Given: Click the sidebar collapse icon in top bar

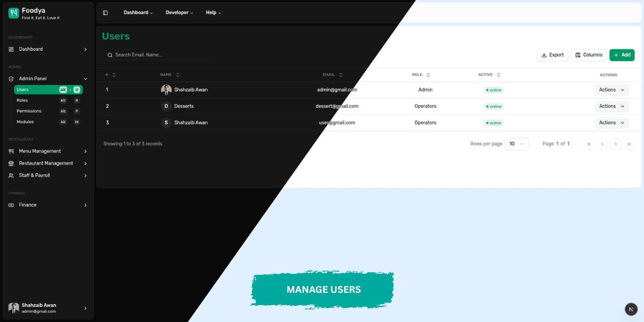Looking at the screenshot, I should click(105, 12).
